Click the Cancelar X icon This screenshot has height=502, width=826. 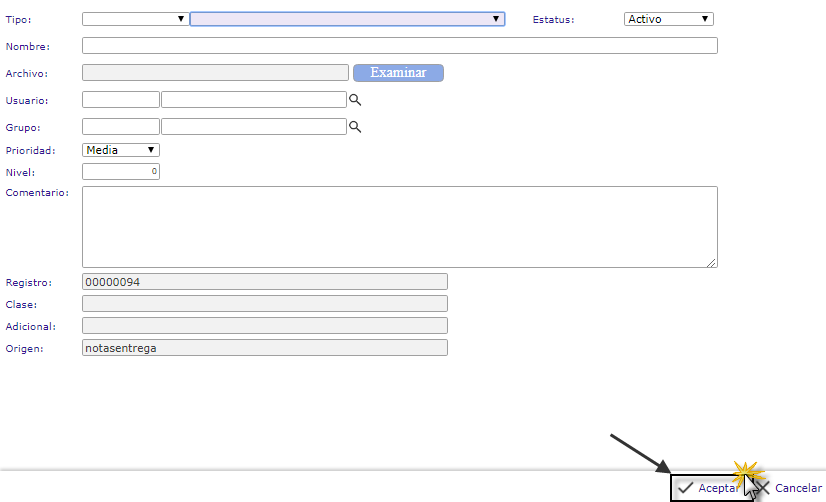tap(763, 489)
